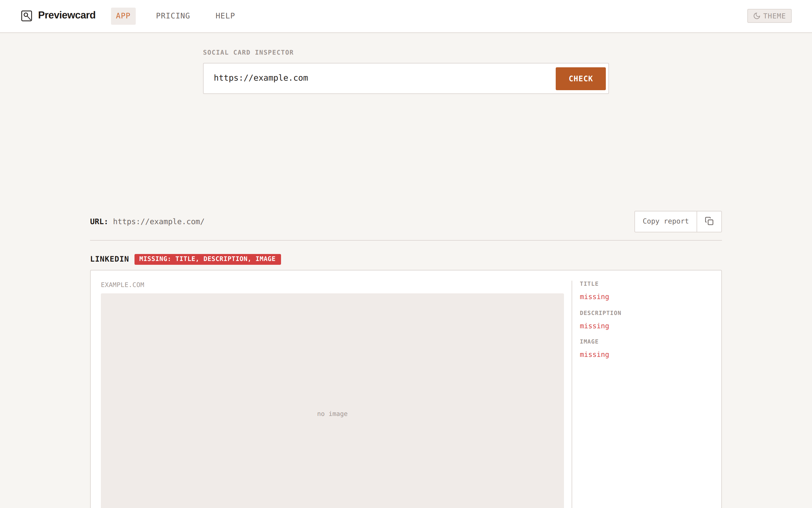Viewport: 812px width, 508px height.
Task: Click the SOCIAL CARD INSPECTOR label
Action: 248,52
